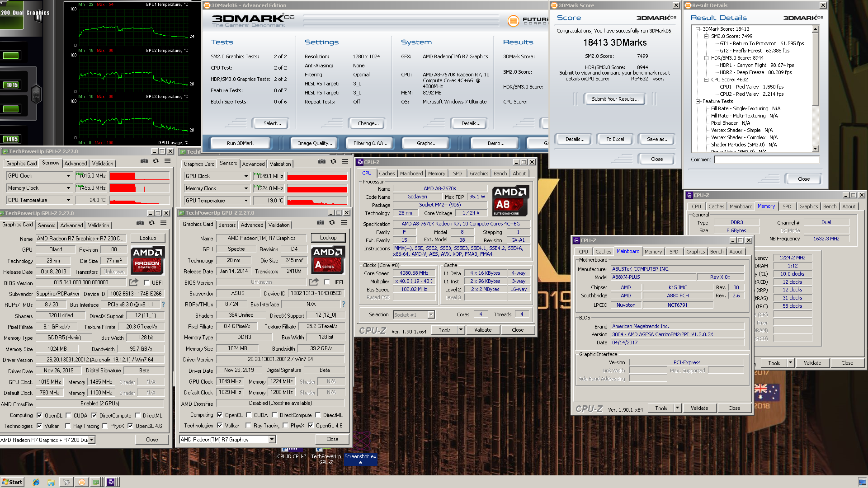Click Run 3DMark button
Image resolution: width=868 pixels, height=488 pixels.
click(240, 143)
